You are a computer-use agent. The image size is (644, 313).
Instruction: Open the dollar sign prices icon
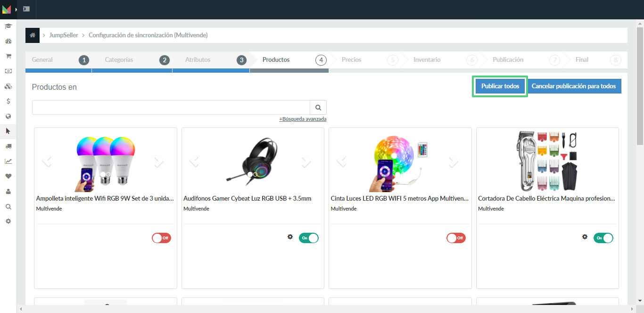(x=8, y=101)
